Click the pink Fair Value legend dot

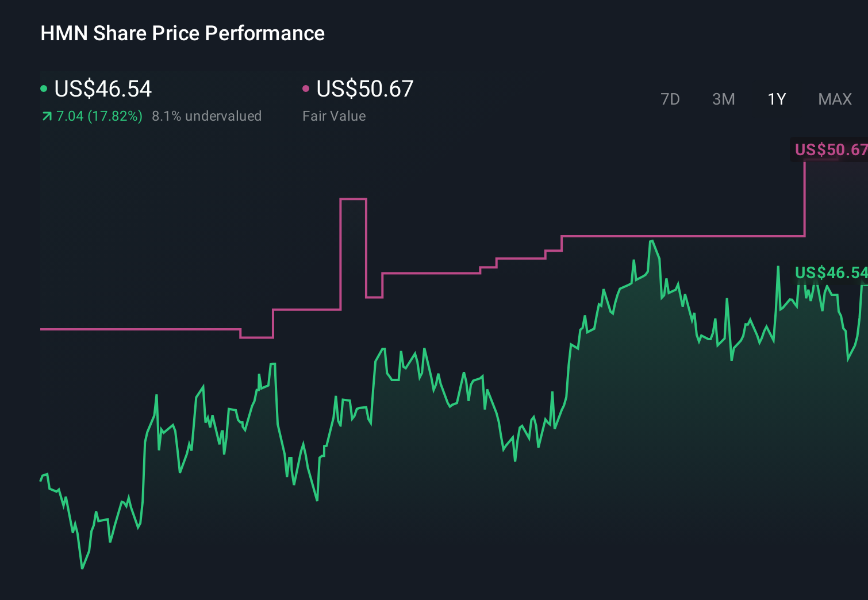coord(306,88)
